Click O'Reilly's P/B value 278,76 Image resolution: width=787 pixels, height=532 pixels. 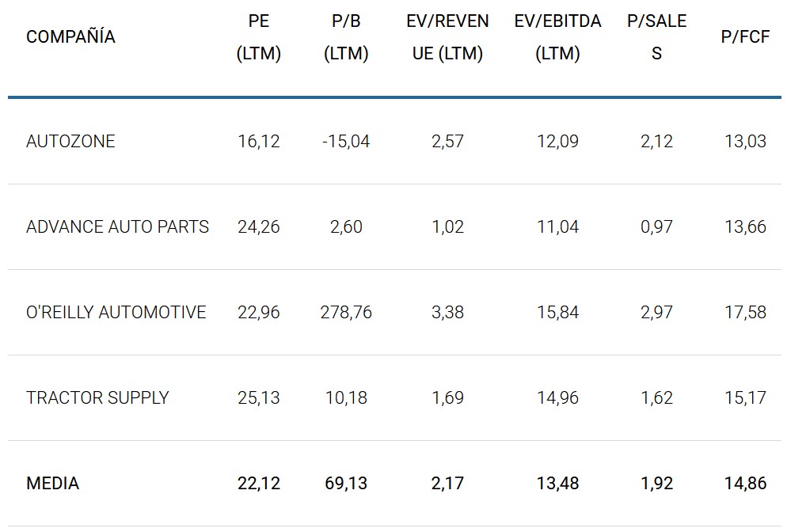pos(346,313)
